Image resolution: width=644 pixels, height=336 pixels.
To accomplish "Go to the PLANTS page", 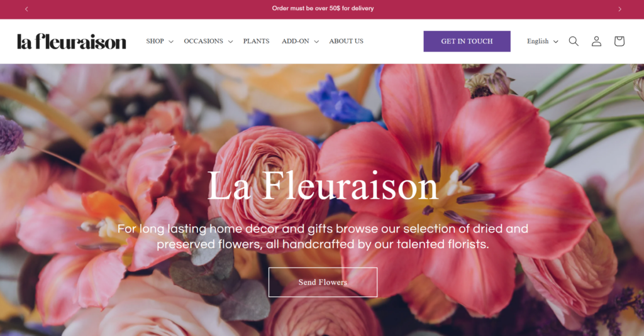I will pyautogui.click(x=257, y=41).
